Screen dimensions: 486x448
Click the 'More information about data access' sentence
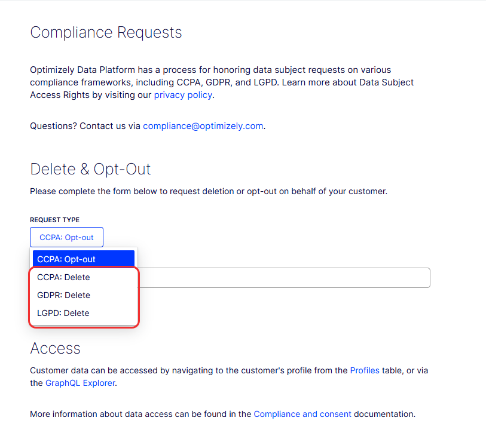coord(222,414)
